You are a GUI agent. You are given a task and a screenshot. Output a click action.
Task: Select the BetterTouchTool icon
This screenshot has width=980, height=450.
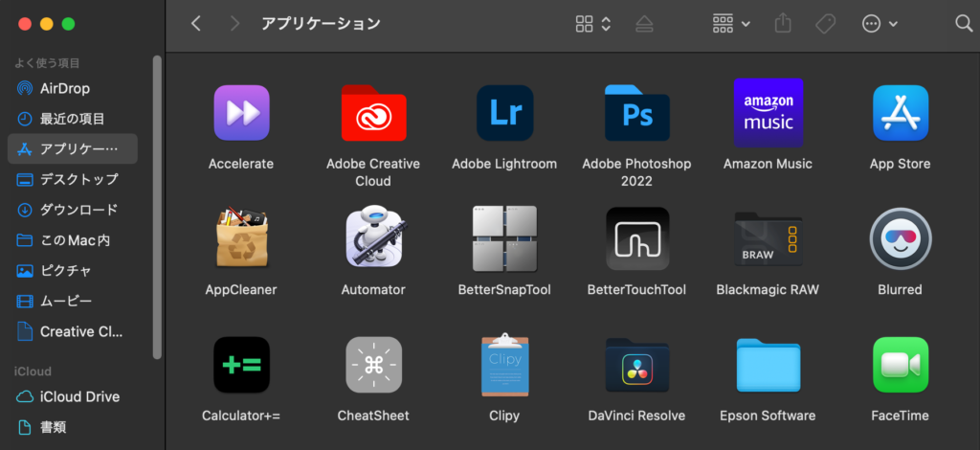(636, 238)
